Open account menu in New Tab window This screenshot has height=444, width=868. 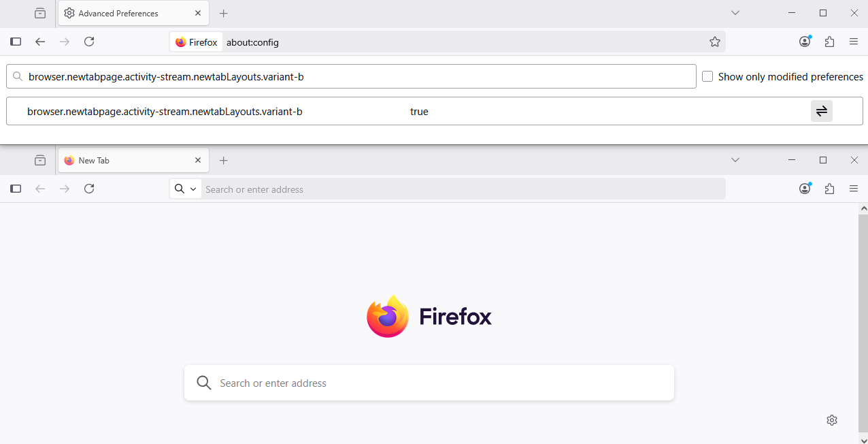pos(805,189)
